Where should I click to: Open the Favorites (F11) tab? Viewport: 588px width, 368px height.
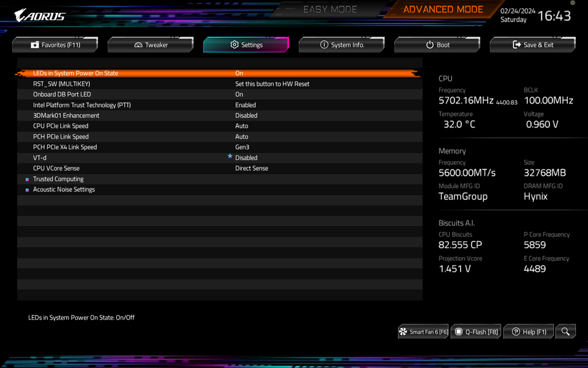(x=55, y=45)
